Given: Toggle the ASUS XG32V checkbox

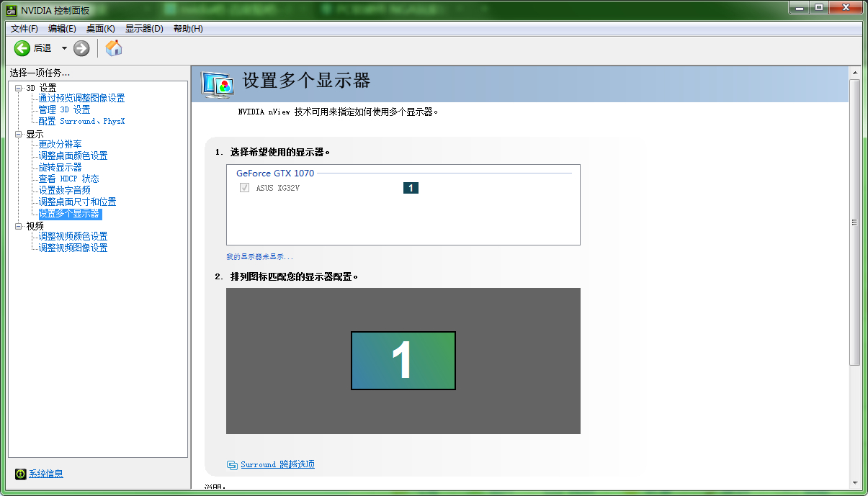Looking at the screenshot, I should (244, 188).
